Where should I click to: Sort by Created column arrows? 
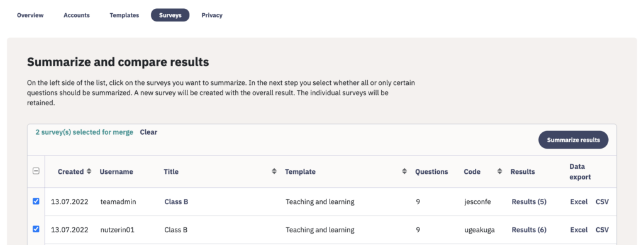[x=89, y=171]
